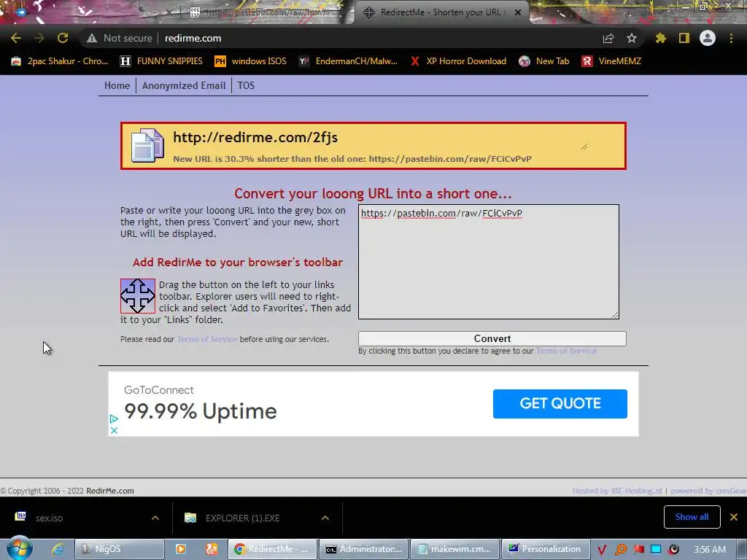The height and width of the screenshot is (560, 747).
Task: Close the downloads bar
Action: pos(734,517)
